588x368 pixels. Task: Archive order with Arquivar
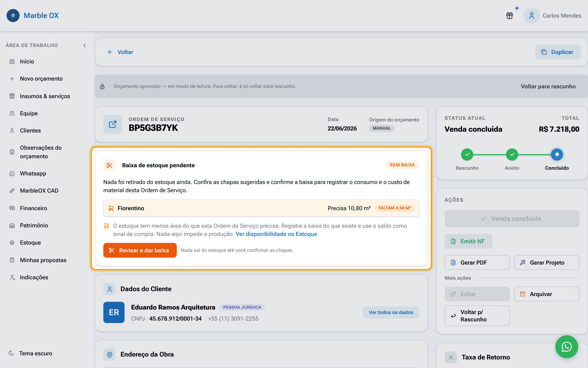coord(547,294)
